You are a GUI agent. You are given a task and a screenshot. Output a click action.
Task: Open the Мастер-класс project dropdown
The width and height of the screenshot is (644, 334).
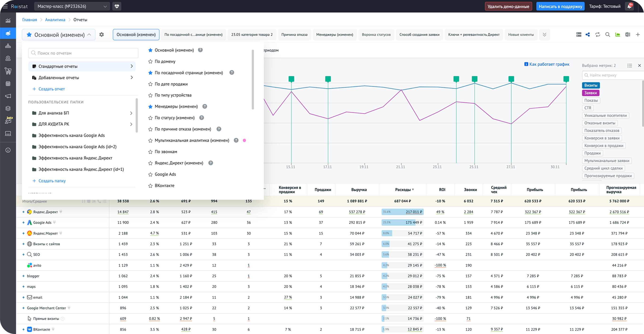[72, 6]
